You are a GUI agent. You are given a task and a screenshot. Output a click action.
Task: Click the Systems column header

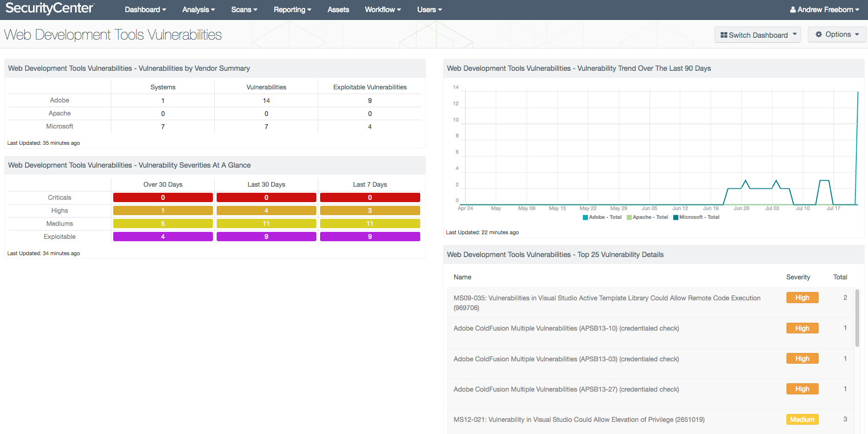(163, 87)
